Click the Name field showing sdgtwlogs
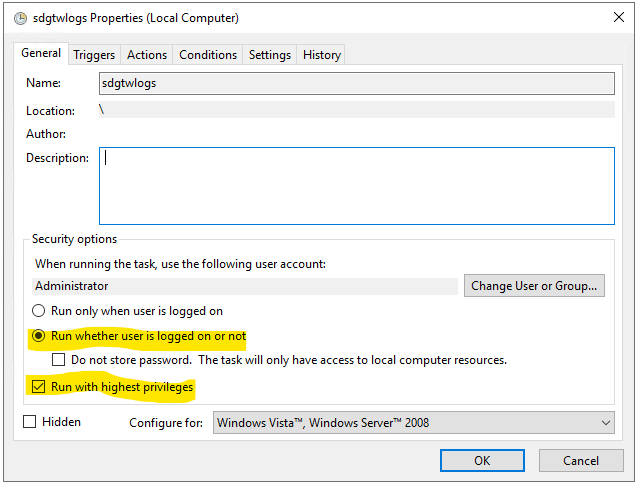Viewport: 637px width, 484px height. click(x=356, y=84)
